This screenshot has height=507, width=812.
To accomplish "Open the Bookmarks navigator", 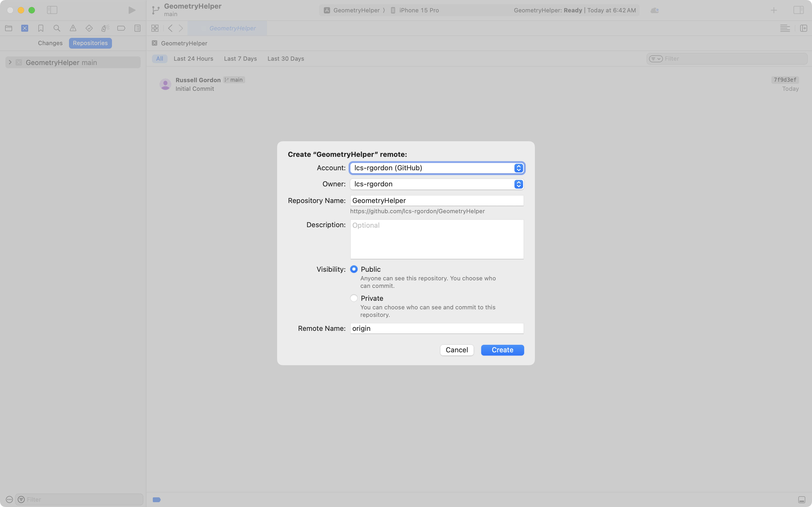I will tap(41, 28).
